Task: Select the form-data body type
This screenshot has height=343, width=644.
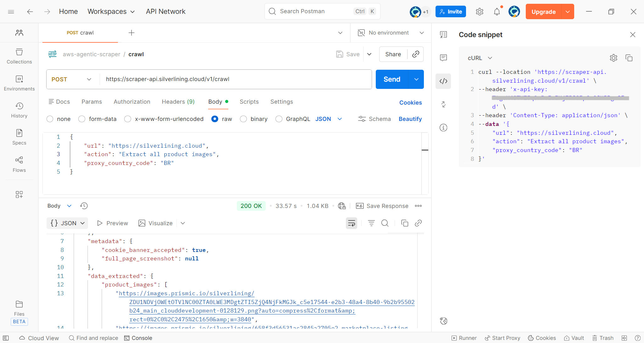Action: coord(82,119)
